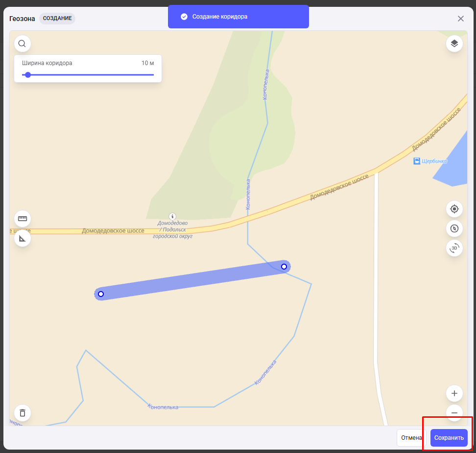This screenshot has width=476, height=453.
Task: Open the map layers selector
Action: [x=454, y=44]
